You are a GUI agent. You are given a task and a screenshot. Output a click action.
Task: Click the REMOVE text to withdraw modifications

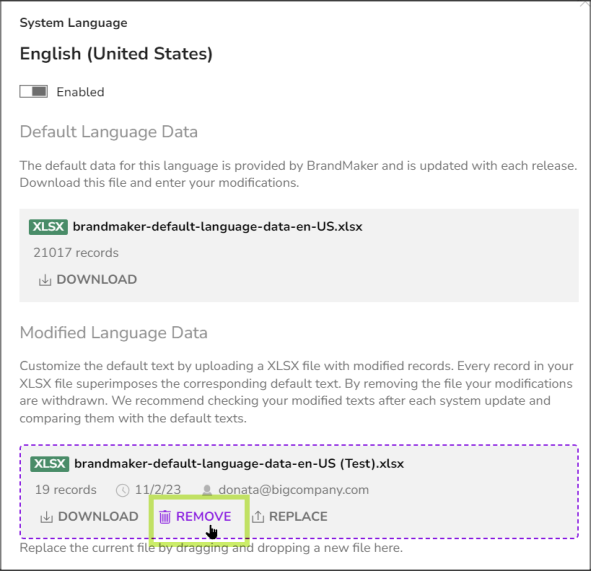tap(204, 516)
